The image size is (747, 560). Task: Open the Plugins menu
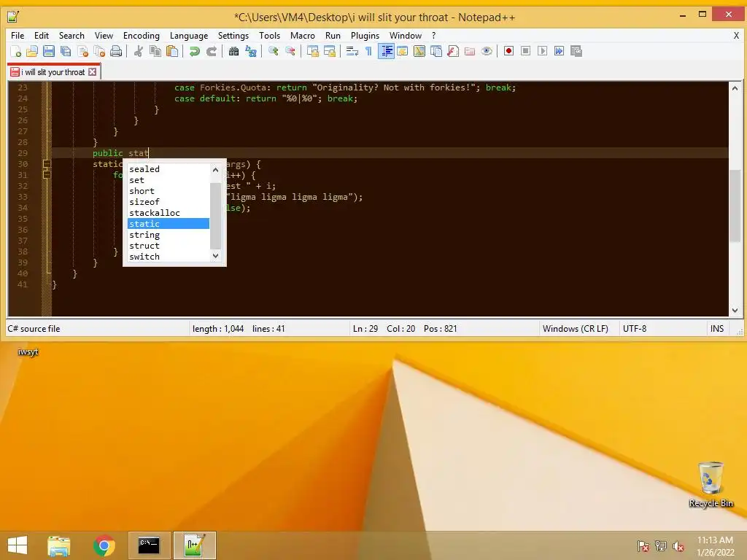[x=365, y=36]
